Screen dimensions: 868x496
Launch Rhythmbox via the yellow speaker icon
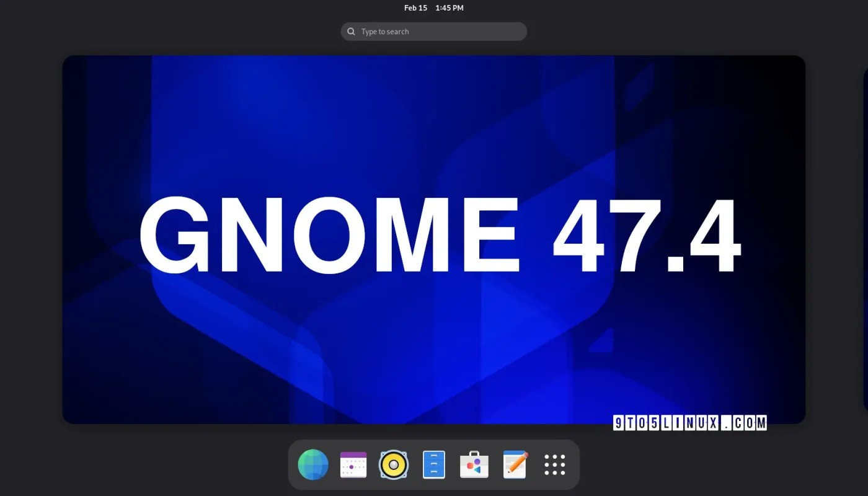(394, 465)
